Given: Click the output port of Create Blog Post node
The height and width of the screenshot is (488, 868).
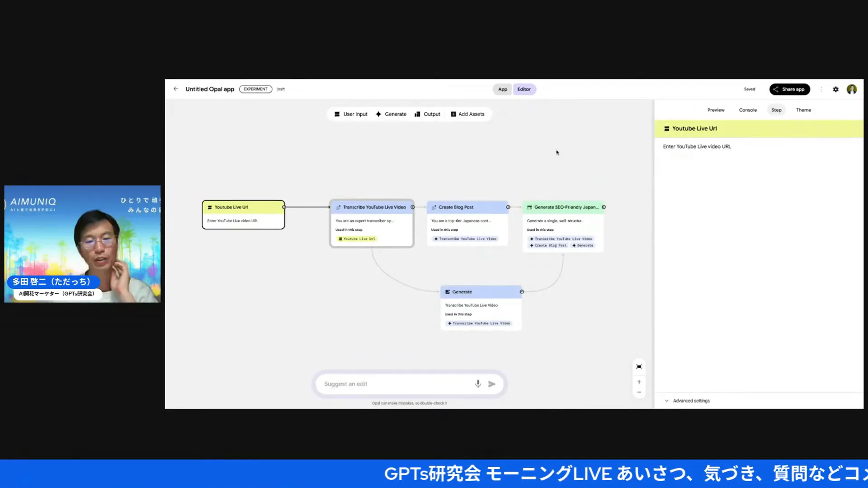Looking at the screenshot, I should [508, 207].
